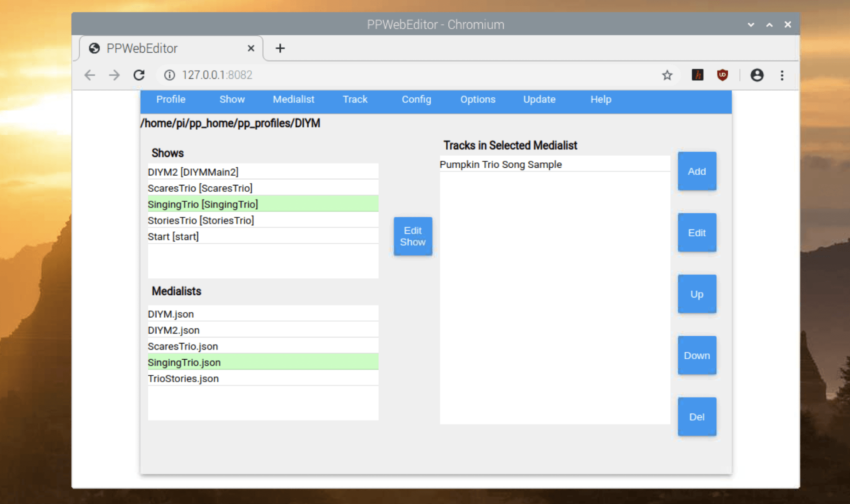Image resolution: width=850 pixels, height=504 pixels.
Task: Close the PPWebEditor tab
Action: click(251, 48)
